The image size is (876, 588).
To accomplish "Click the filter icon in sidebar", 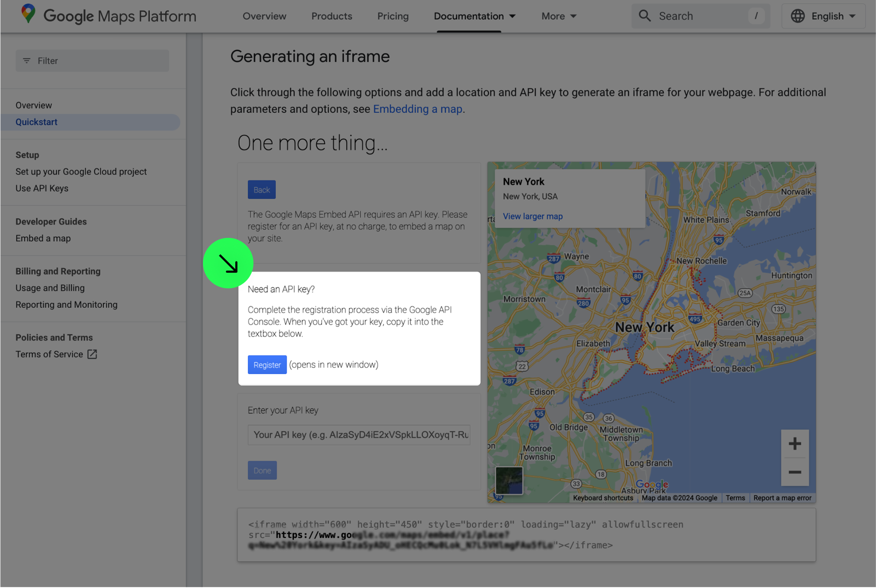I will coord(27,61).
